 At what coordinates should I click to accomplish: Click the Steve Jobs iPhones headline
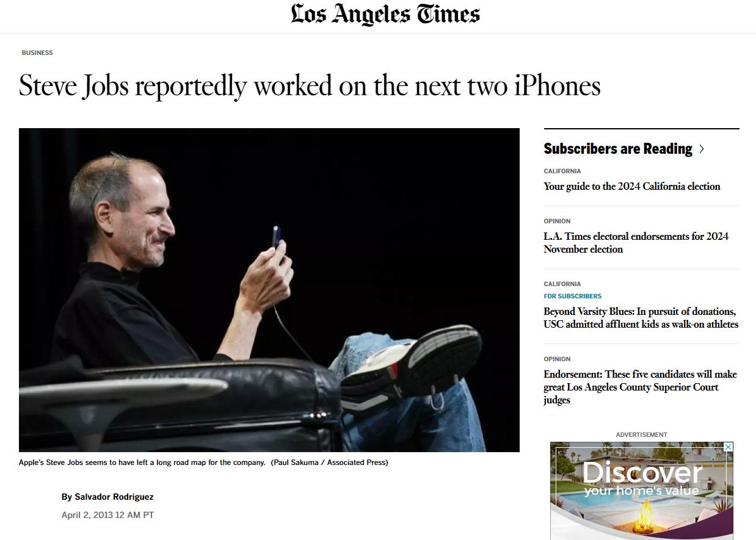(x=310, y=86)
